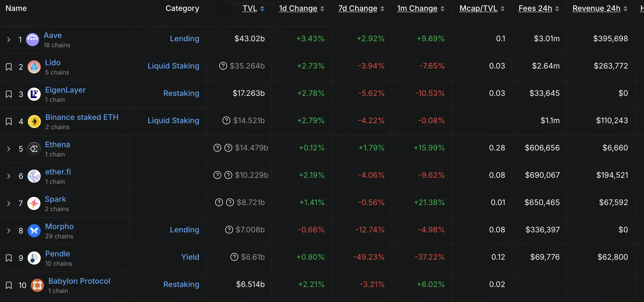Image resolution: width=644 pixels, height=302 pixels.
Task: Click the Babylon Protocol logo
Action: pos(37,285)
